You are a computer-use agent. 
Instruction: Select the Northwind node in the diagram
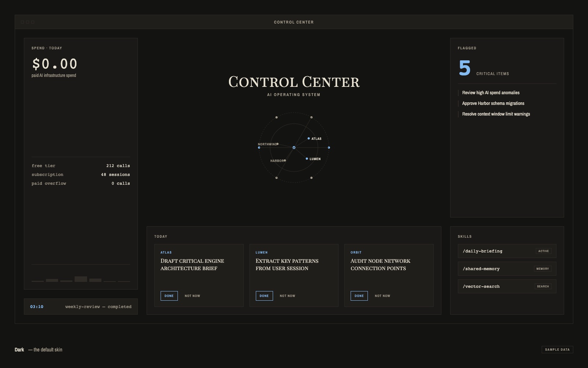(277, 144)
